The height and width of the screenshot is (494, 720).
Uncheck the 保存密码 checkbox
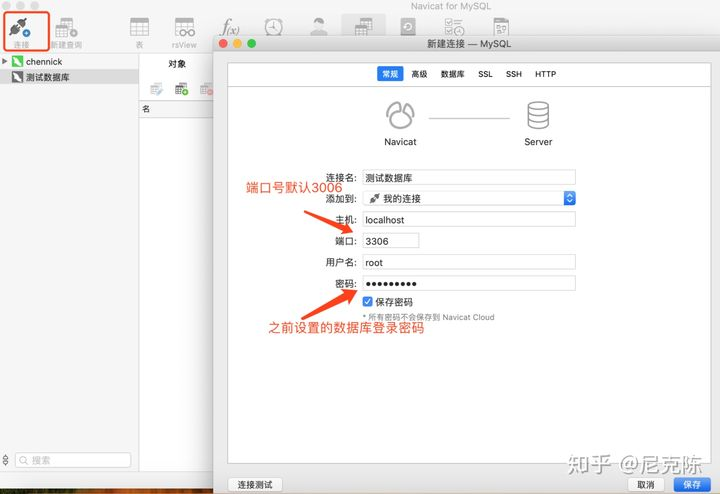click(x=367, y=301)
